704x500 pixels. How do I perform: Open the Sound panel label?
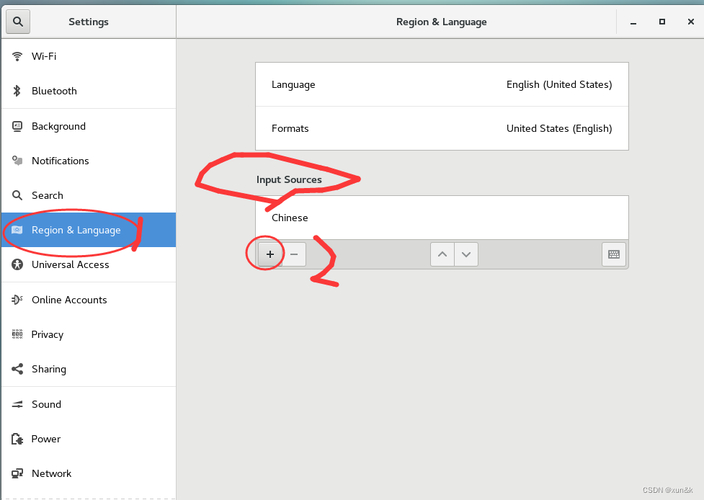tap(46, 404)
